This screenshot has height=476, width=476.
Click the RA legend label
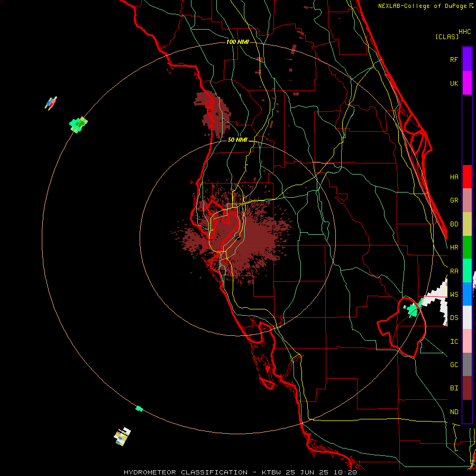(454, 271)
